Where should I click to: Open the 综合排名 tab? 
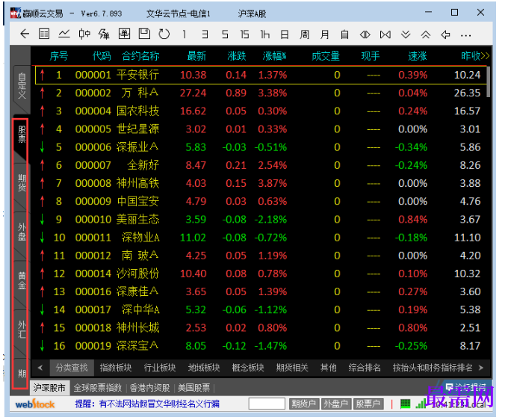pos(365,368)
